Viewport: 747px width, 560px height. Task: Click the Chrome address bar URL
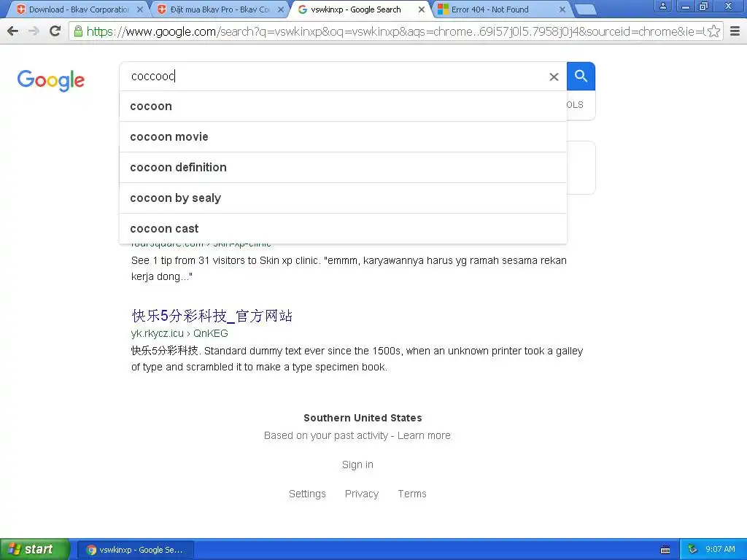click(395, 31)
